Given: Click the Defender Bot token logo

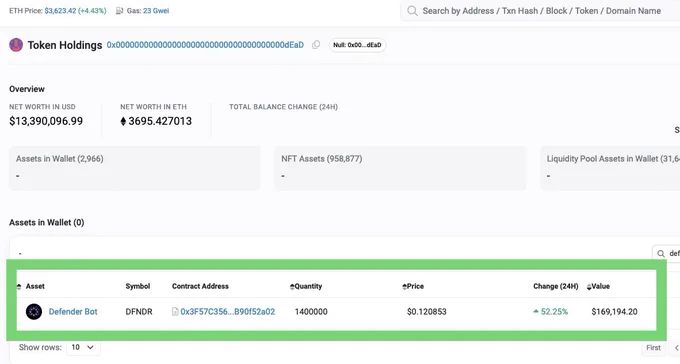Looking at the screenshot, I should tap(34, 312).
